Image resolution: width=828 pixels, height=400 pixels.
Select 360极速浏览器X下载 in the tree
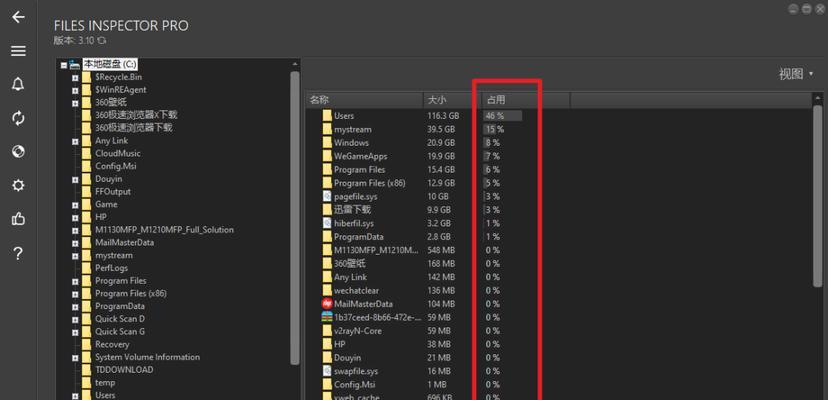tap(136, 115)
